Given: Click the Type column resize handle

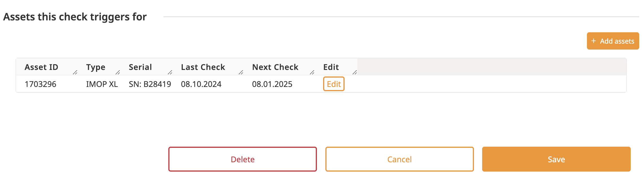Looking at the screenshot, I should click(118, 72).
